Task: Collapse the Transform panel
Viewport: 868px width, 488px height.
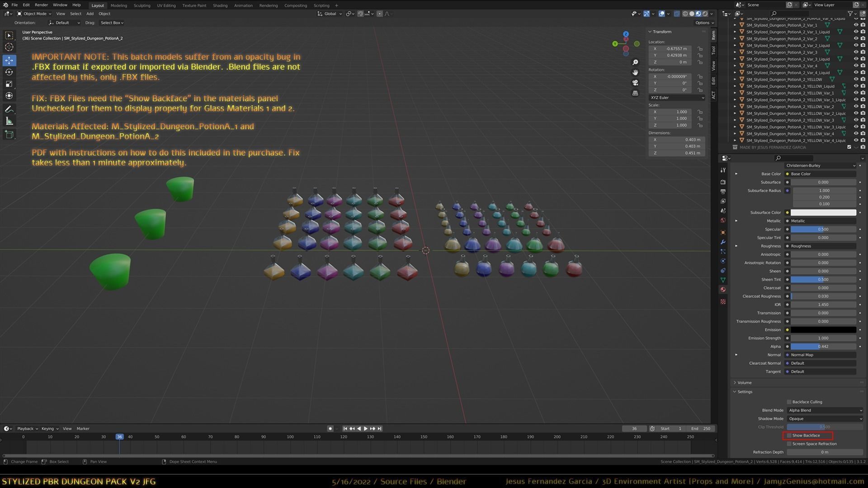Action: pos(661,32)
